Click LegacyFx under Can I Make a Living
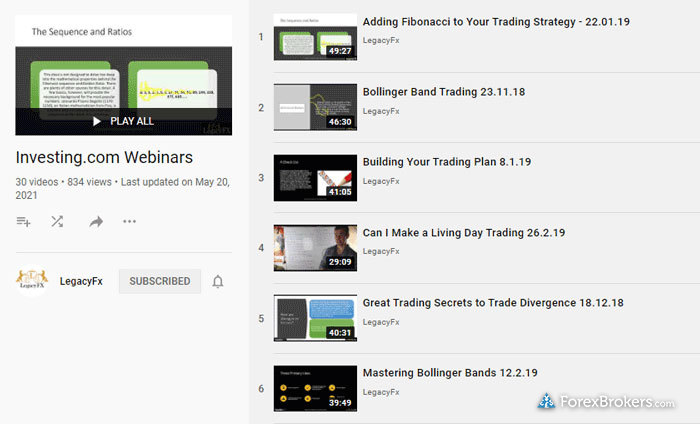This screenshot has width=700, height=424. (381, 251)
